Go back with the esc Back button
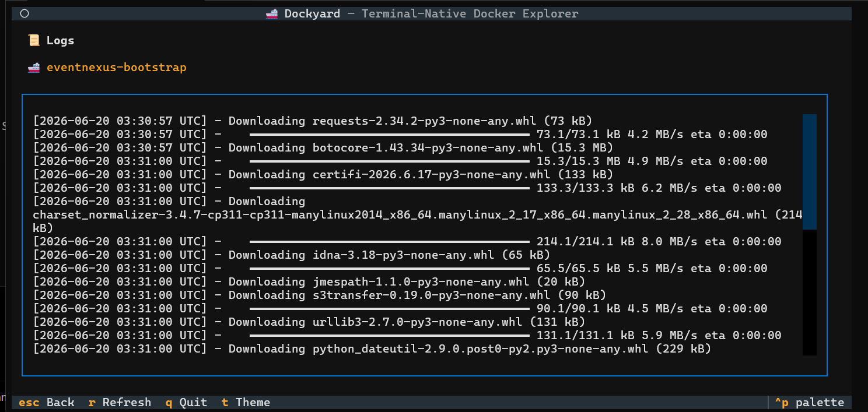The height and width of the screenshot is (412, 868). pos(47,402)
